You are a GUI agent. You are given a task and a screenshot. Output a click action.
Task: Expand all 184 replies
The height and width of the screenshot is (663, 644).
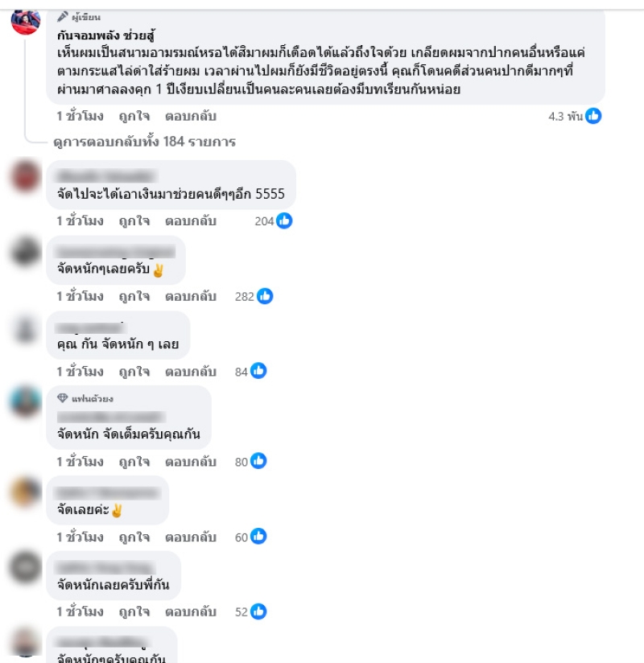pos(144,142)
